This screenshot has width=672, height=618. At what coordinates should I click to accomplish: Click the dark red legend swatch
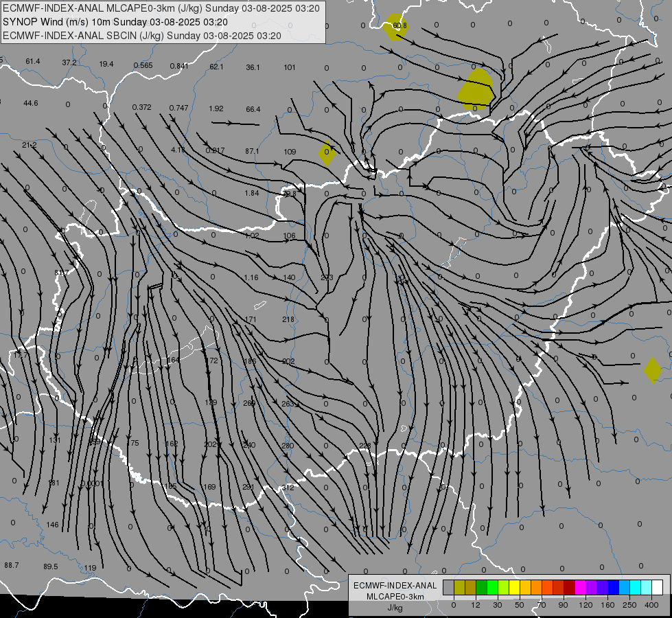569,588
